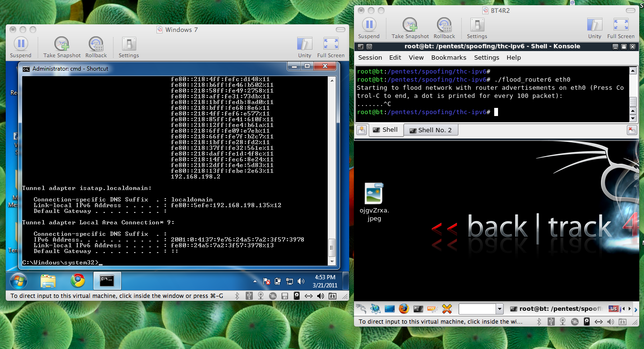Click scroll up arrow in Konsole terminal
644x349 pixels.
point(633,71)
